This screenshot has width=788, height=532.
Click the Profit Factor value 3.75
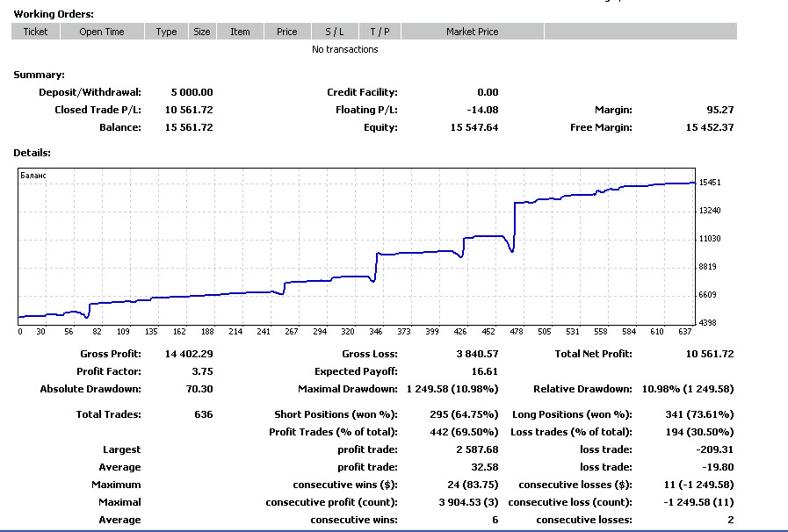coord(203,371)
